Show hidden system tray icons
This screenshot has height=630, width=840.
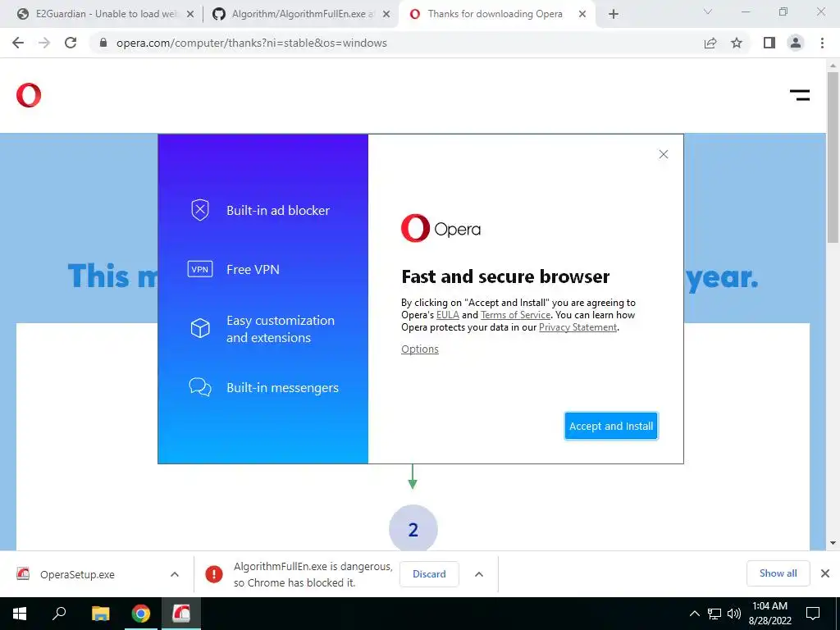point(694,614)
